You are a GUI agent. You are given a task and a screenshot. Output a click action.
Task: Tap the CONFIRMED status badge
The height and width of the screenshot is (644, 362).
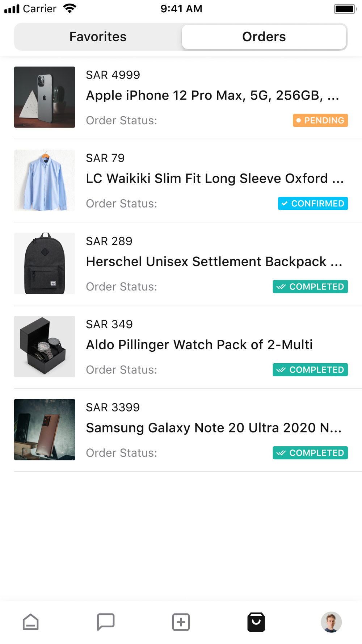(313, 204)
